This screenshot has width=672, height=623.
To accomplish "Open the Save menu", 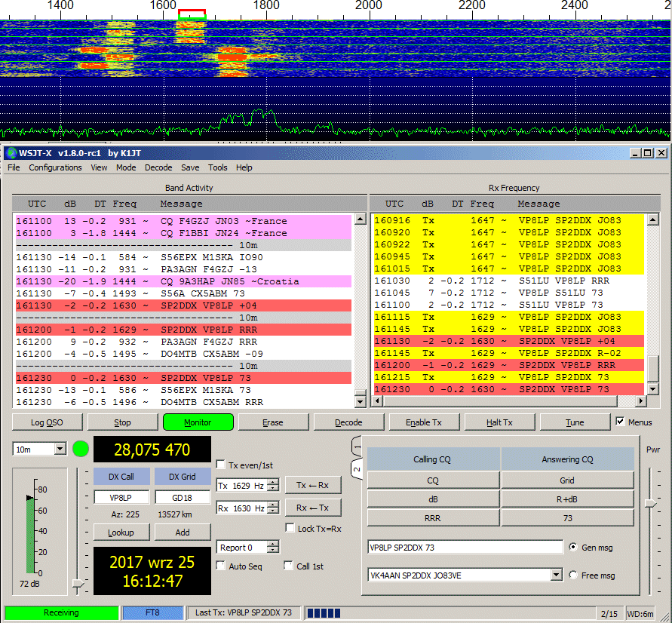I will tap(190, 167).
